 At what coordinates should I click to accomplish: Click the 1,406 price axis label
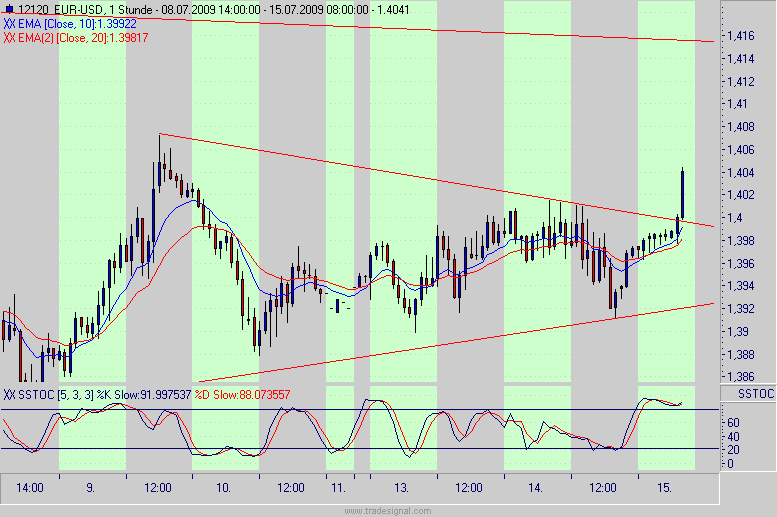(741, 150)
